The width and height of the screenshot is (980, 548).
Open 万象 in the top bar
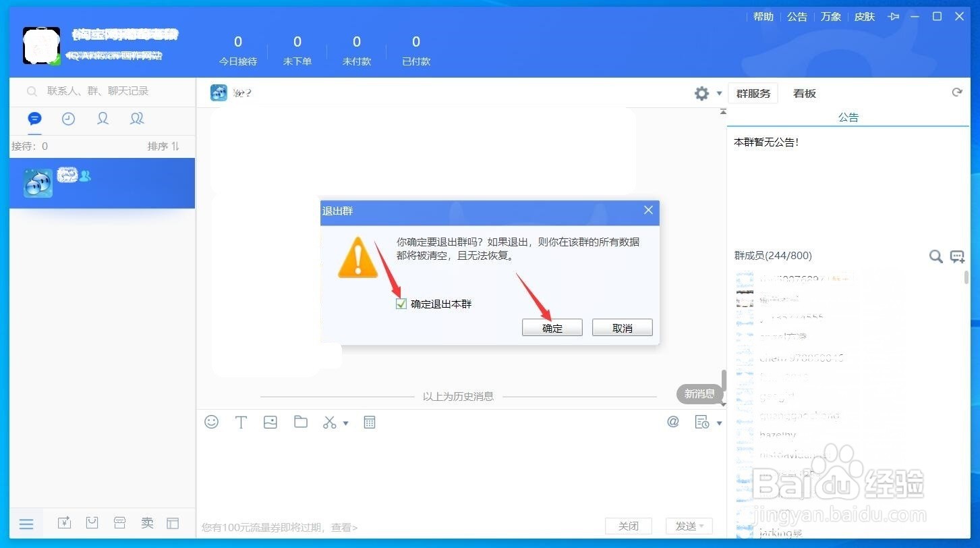point(831,17)
